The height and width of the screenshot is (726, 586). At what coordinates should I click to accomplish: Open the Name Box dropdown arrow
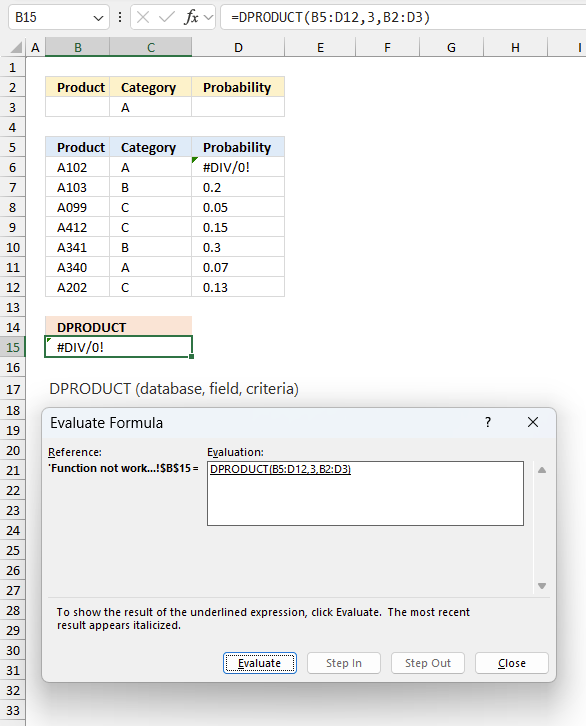click(98, 18)
